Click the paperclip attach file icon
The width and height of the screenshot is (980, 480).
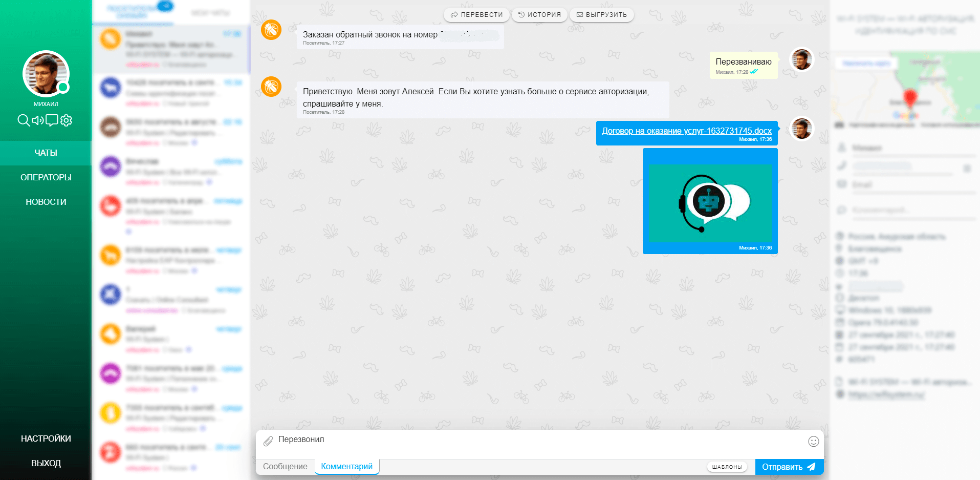point(268,441)
